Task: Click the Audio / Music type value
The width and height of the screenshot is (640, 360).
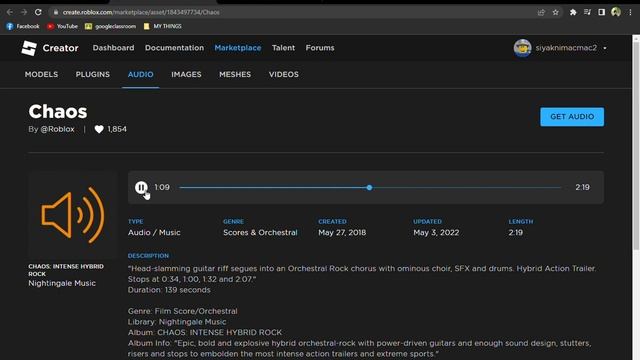Action: pos(154,232)
